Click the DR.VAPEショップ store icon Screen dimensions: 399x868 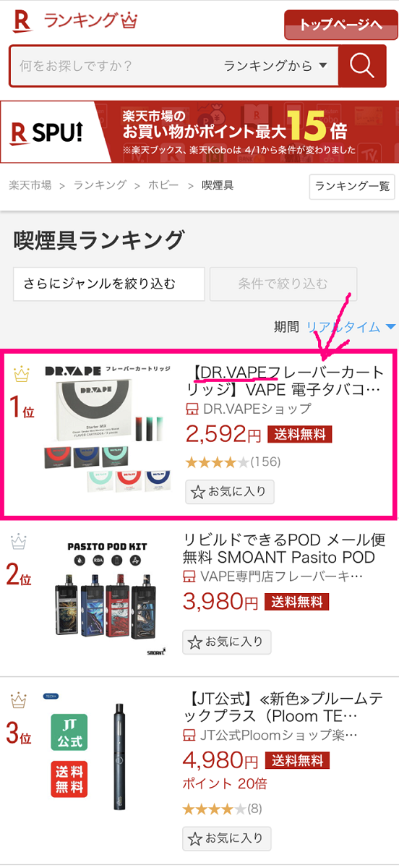tap(192, 409)
